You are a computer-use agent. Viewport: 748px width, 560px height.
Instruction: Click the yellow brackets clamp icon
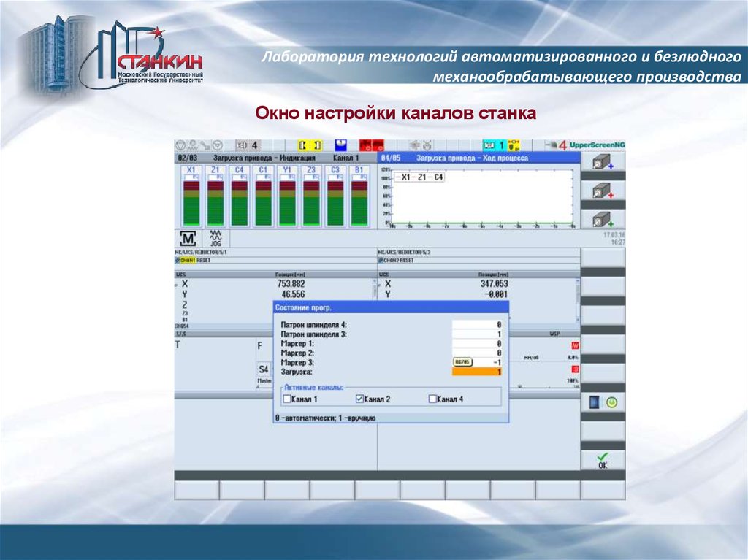[310, 145]
